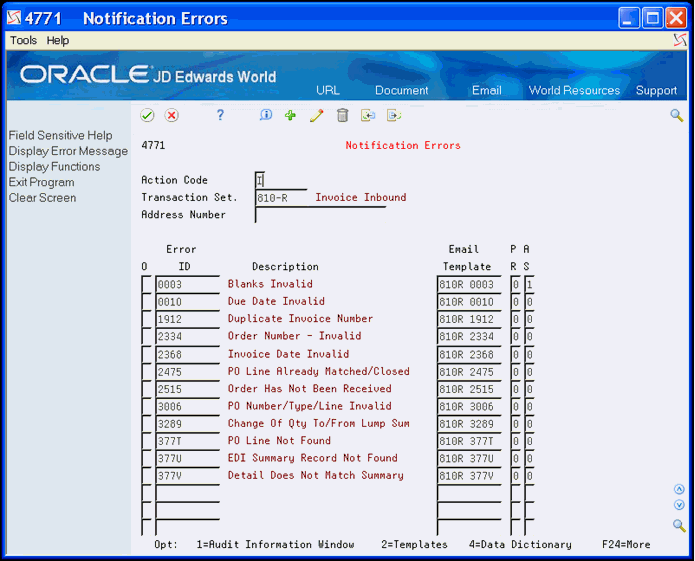
Task: Click Error ID field 377U
Action: point(187,458)
